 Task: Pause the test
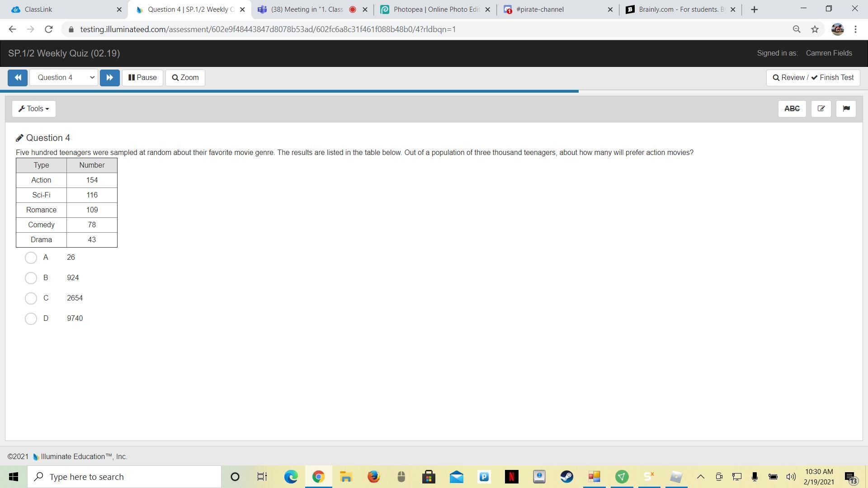pyautogui.click(x=142, y=78)
